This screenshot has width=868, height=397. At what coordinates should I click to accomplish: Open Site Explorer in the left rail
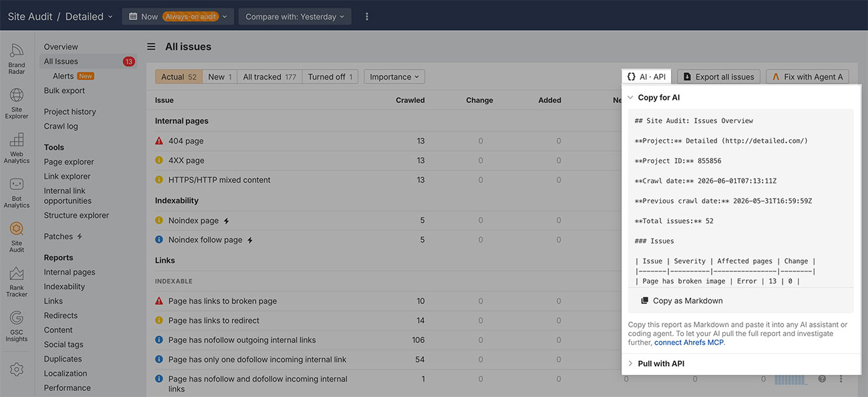(17, 104)
